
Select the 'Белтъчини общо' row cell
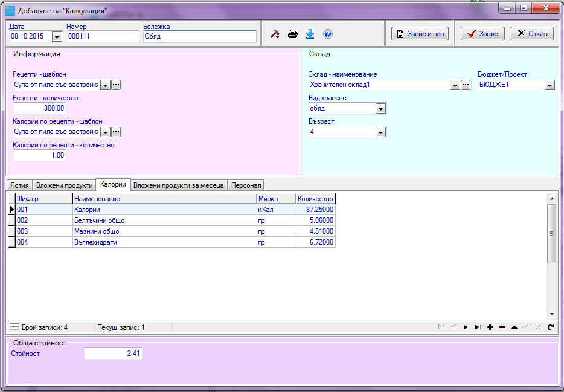click(165, 220)
